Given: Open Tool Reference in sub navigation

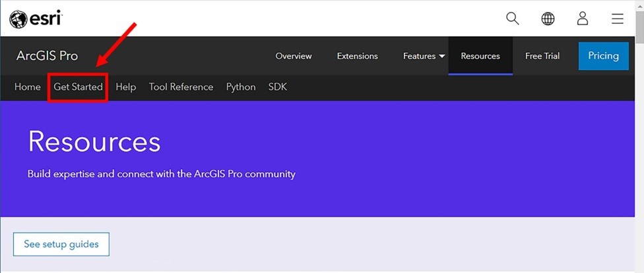Looking at the screenshot, I should click(181, 87).
